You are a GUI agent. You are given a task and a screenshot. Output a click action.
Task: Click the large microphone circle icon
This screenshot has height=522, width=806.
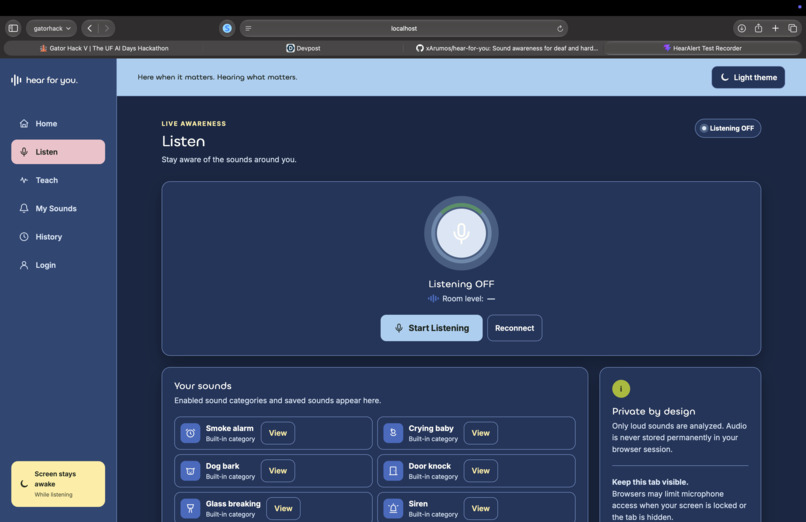click(x=461, y=233)
